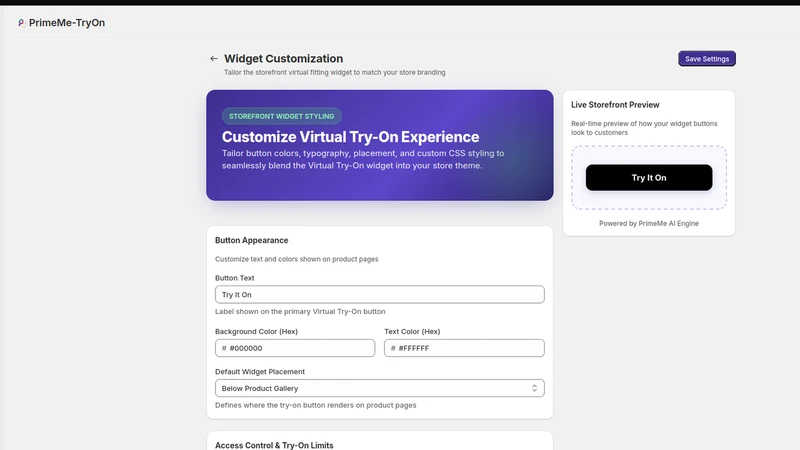Click the Widget Customization heading

[x=284, y=59]
